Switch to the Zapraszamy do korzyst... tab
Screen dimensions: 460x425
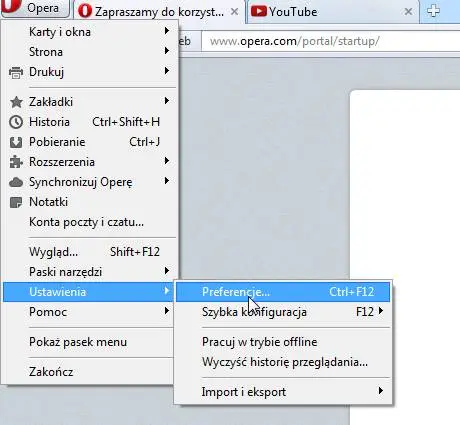coord(158,12)
